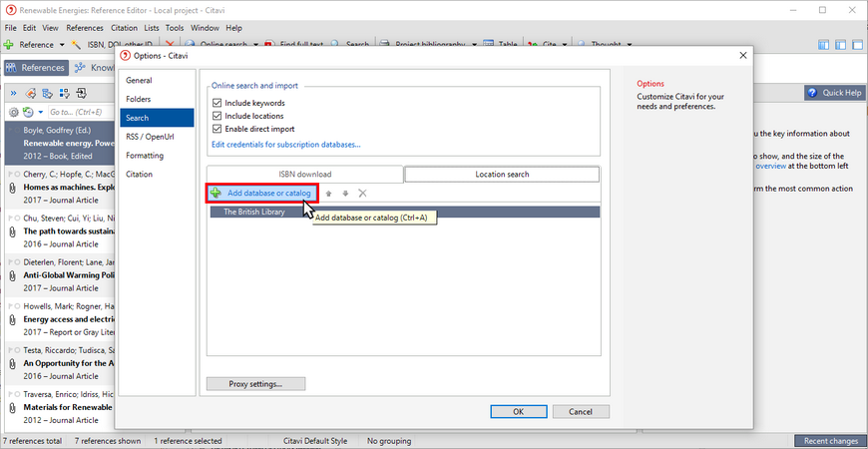
Task: Select Cherry, C. Homes as machines reference
Action: click(60, 188)
